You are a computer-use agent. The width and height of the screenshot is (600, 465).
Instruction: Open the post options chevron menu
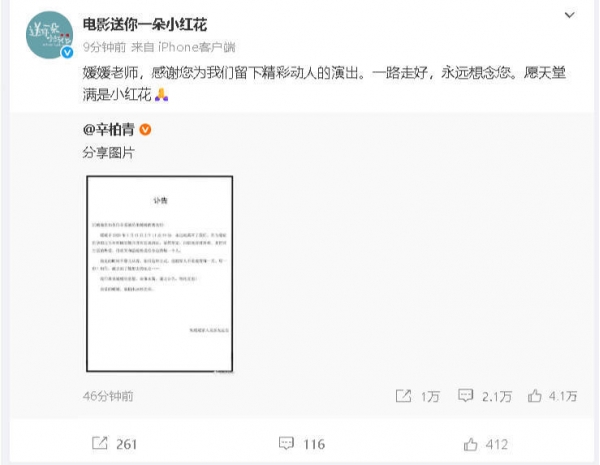coord(569,15)
